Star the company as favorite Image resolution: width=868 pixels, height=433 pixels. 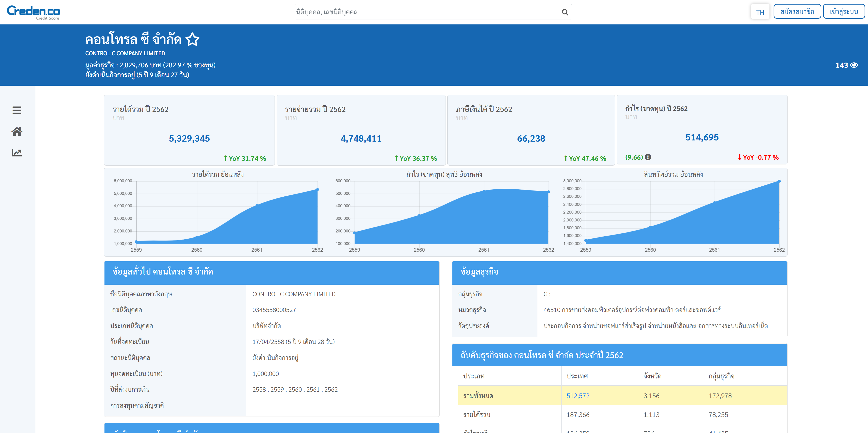192,39
